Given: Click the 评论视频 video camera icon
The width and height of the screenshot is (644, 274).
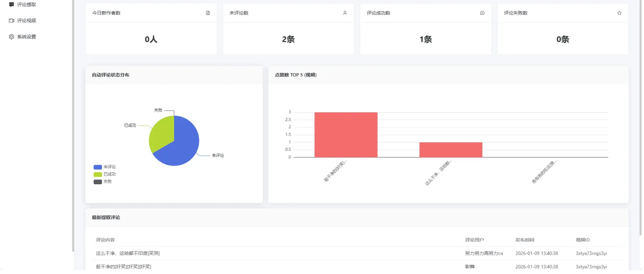Looking at the screenshot, I should point(11,21).
